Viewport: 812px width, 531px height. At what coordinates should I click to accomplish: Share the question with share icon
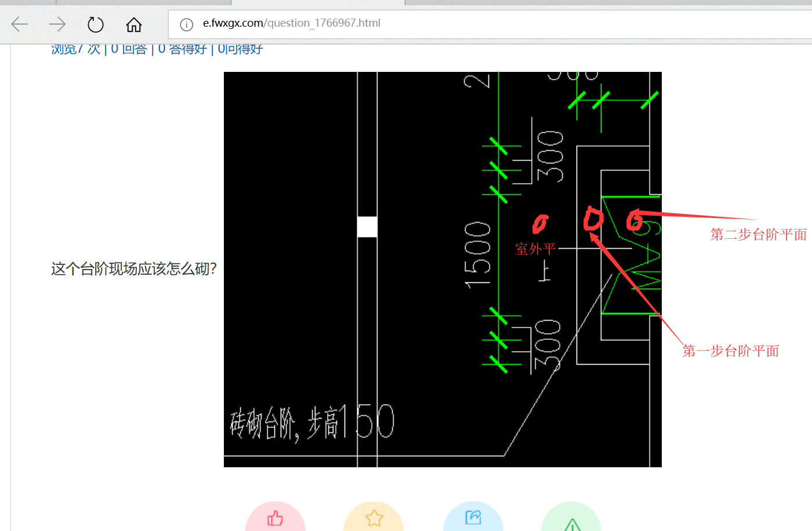[473, 517]
